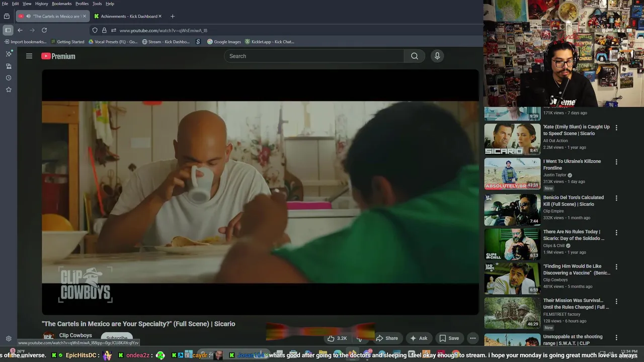Open the YouTube guide hamburger menu
The width and height of the screenshot is (644, 362).
pos(29,56)
